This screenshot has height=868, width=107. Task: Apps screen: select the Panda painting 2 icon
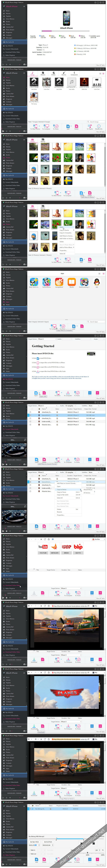coord(84,282)
